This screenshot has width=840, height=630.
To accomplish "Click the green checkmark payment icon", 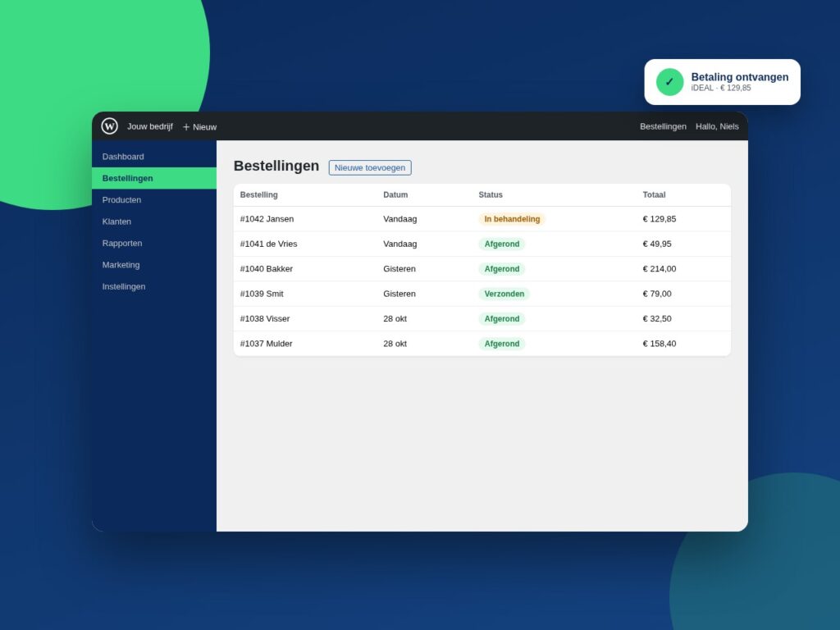I will (669, 82).
